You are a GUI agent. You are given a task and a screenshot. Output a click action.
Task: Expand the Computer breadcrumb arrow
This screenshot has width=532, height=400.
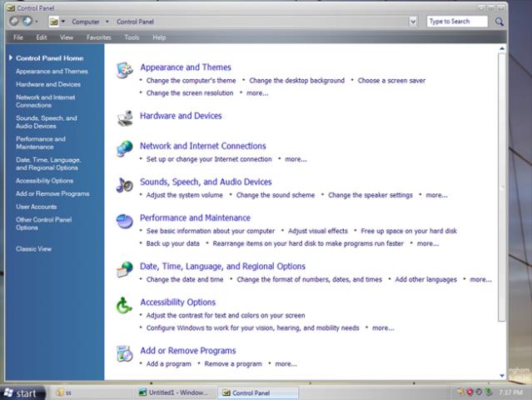107,22
